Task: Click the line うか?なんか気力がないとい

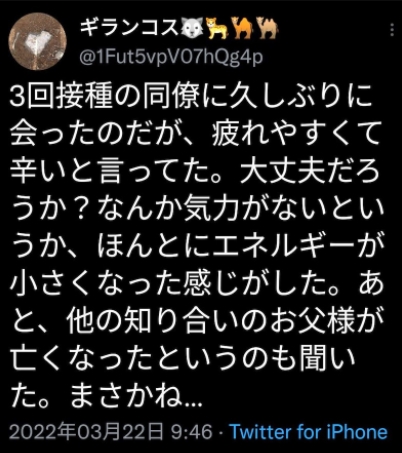Action: click(x=197, y=209)
